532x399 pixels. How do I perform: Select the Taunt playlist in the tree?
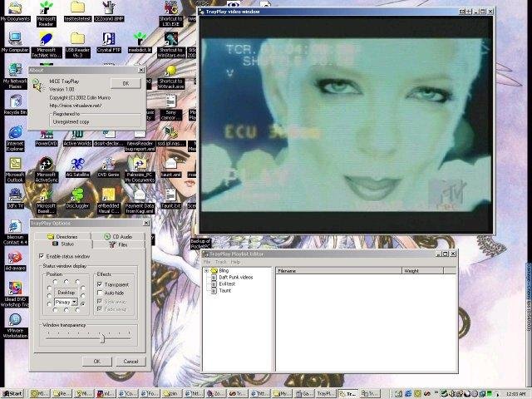coord(224,290)
